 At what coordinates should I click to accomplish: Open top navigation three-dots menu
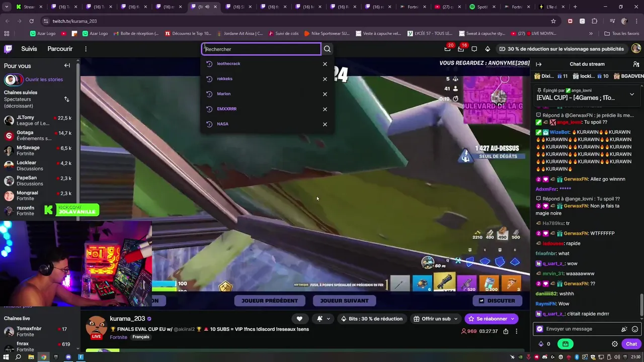86,49
